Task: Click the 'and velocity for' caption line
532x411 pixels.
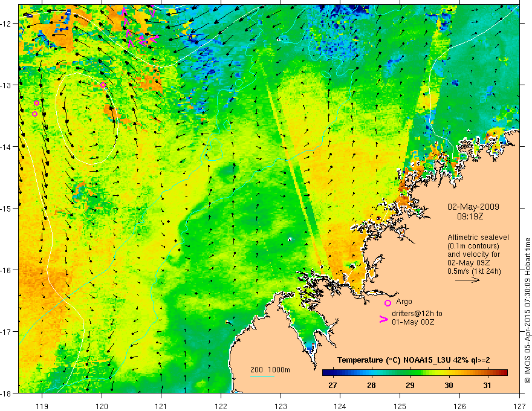Action: coord(473,254)
